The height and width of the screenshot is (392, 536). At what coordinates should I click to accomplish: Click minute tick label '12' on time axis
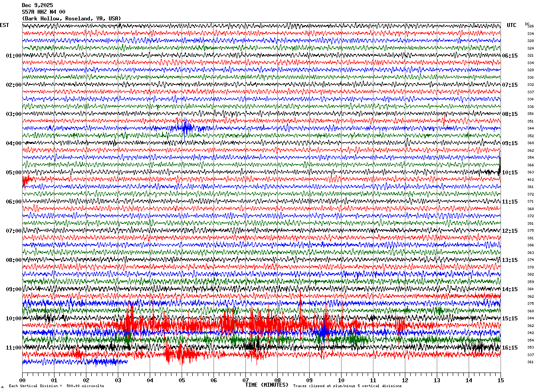point(405,380)
